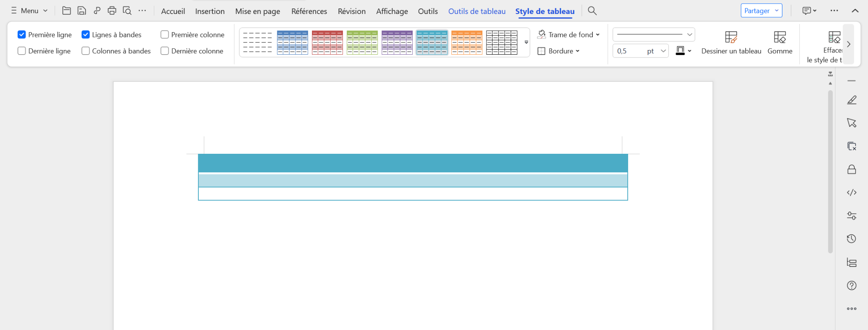Open the search magnifier icon

(593, 11)
